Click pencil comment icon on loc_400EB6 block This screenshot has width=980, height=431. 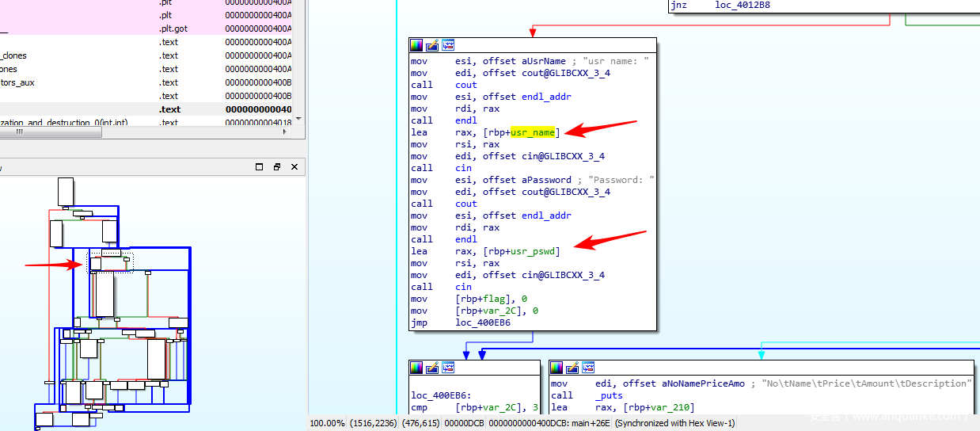(432, 368)
